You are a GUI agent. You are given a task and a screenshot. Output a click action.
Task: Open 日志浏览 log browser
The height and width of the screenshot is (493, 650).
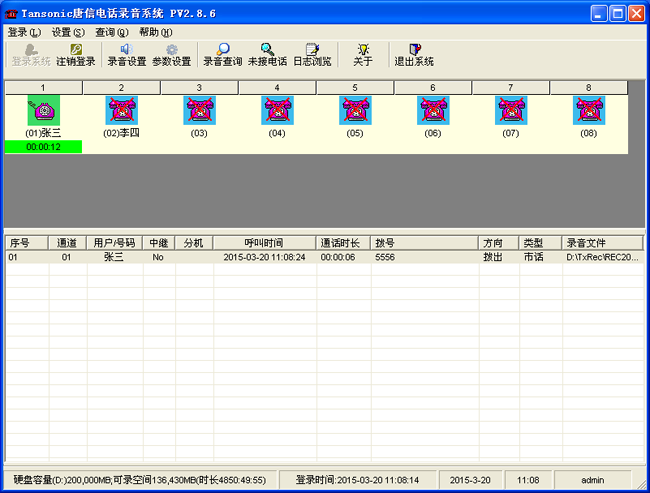[x=312, y=54]
